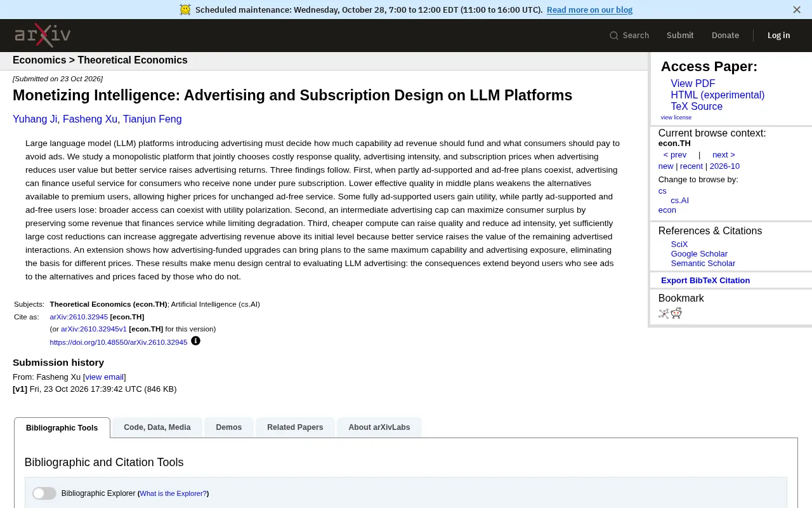
Task: Click the Theoretical Economics breadcrumb heading
Action: click(133, 60)
